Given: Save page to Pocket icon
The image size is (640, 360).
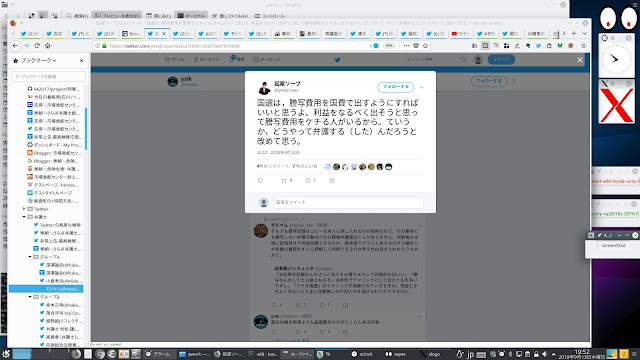Looking at the screenshot, I should click(x=416, y=46).
